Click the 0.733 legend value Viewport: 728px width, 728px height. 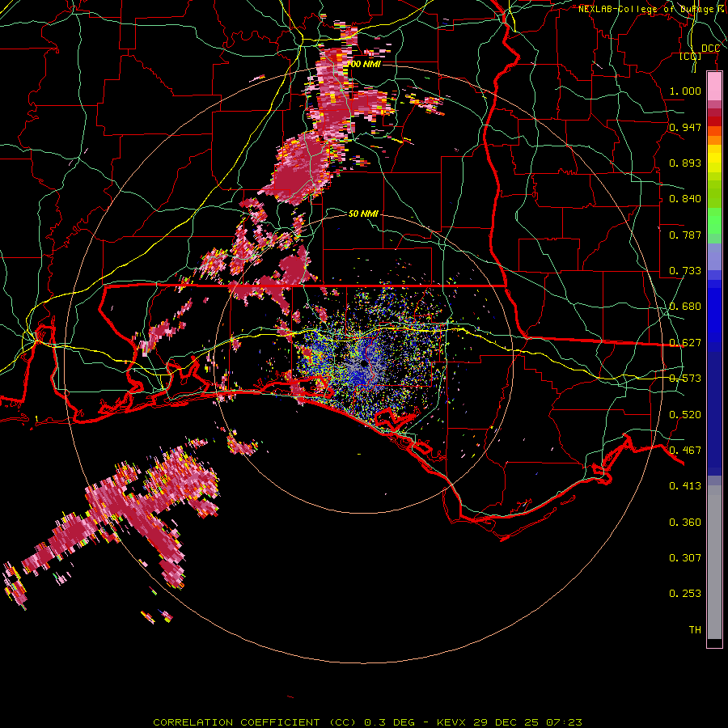685,271
